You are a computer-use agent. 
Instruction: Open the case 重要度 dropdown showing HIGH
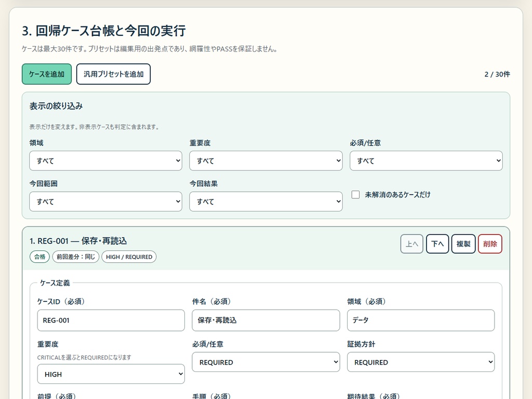[111, 374]
